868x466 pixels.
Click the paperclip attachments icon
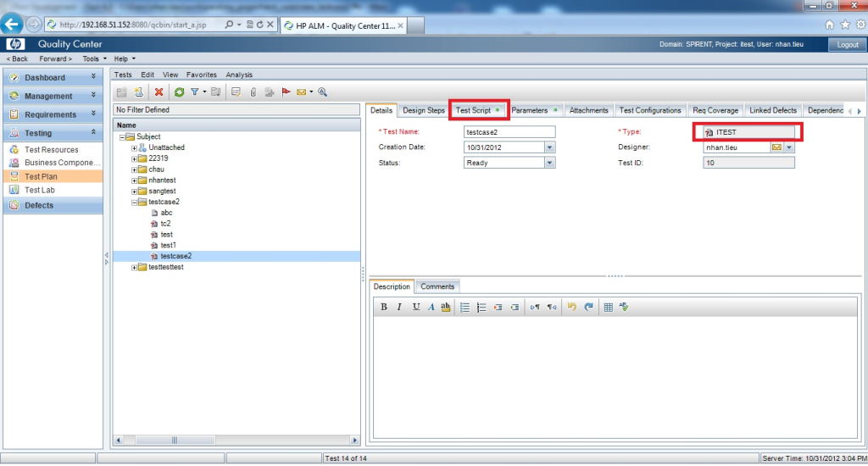pos(253,92)
